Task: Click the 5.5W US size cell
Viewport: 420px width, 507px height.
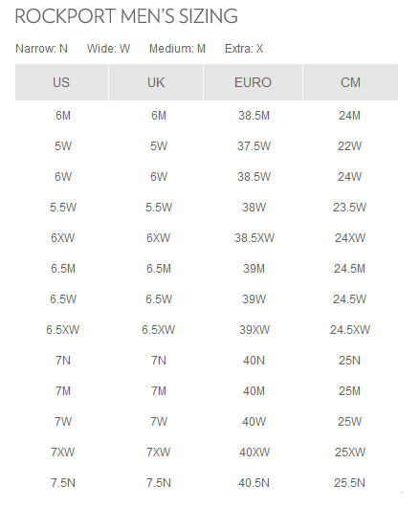Action: tap(63, 208)
